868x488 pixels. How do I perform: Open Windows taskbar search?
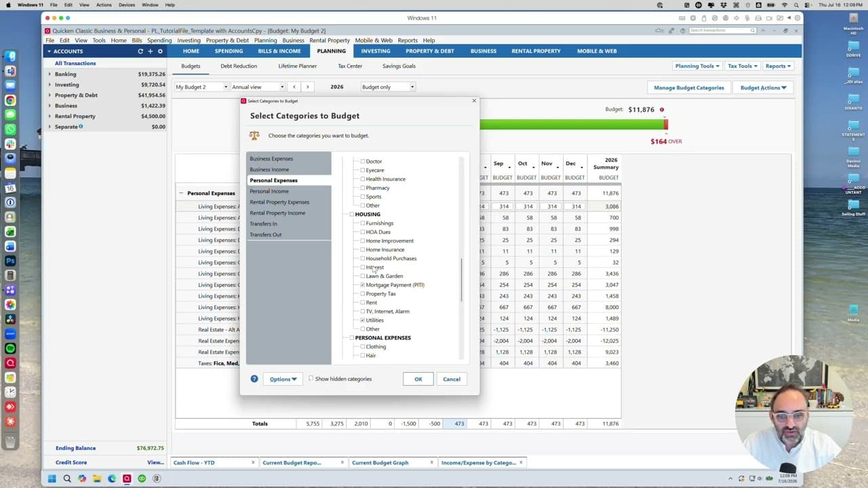click(x=67, y=479)
